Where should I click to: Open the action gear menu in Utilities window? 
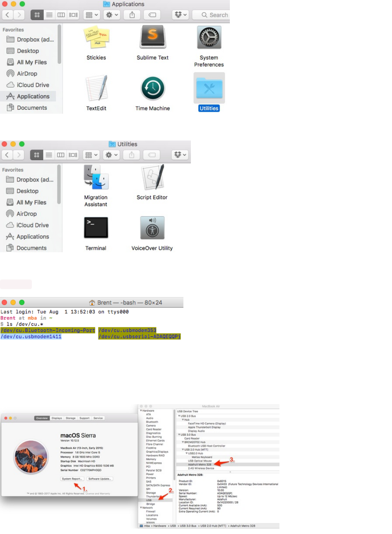pyautogui.click(x=111, y=155)
